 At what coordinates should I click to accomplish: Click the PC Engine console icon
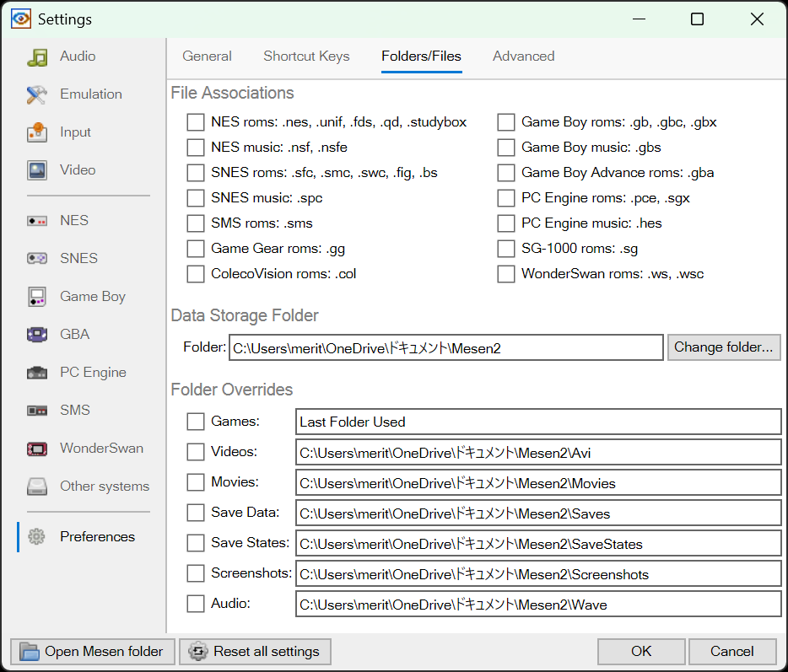click(x=37, y=373)
